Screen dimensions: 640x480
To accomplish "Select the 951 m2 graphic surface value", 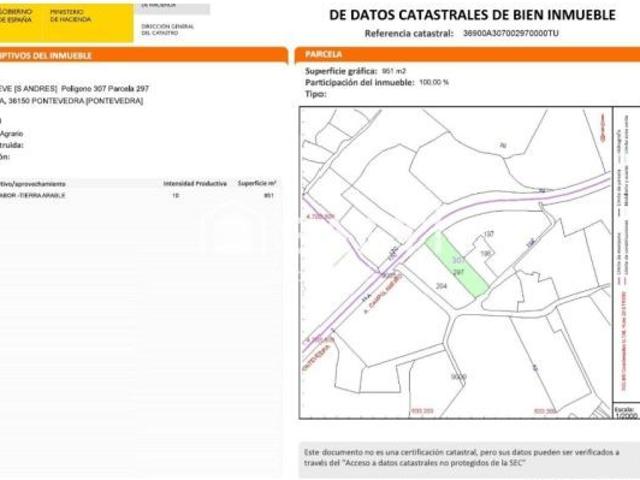I will coord(394,71).
